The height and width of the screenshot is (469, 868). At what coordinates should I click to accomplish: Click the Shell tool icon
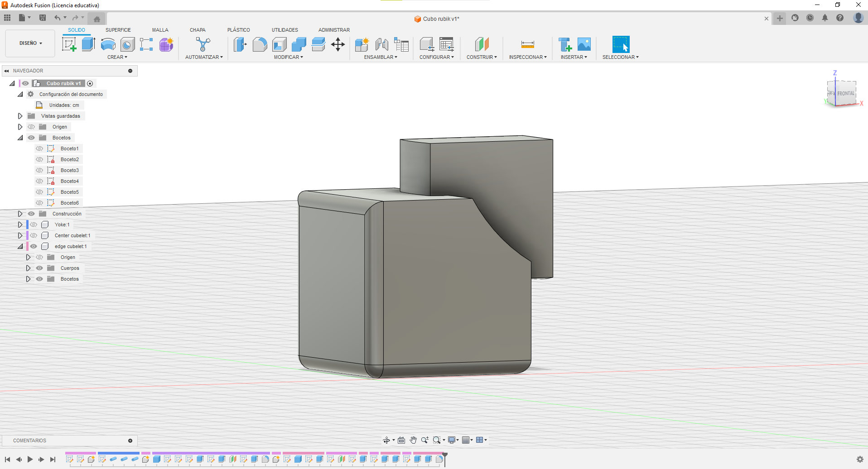[279, 44]
